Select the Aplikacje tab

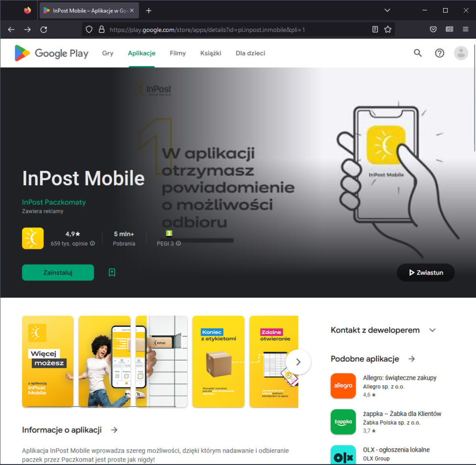pyautogui.click(x=141, y=53)
